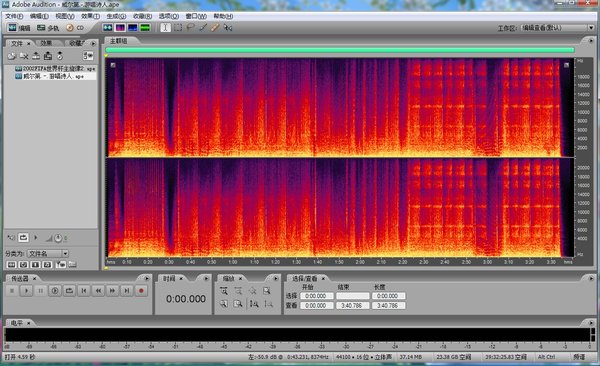Toggle Show Markers button
600x366 pixels.
[x=60, y=265]
